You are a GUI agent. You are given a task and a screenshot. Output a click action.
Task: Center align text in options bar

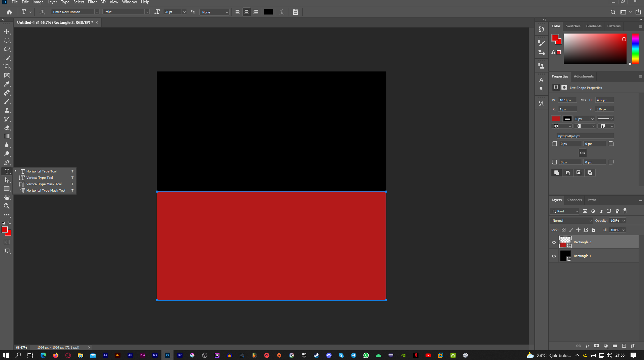[x=246, y=12]
